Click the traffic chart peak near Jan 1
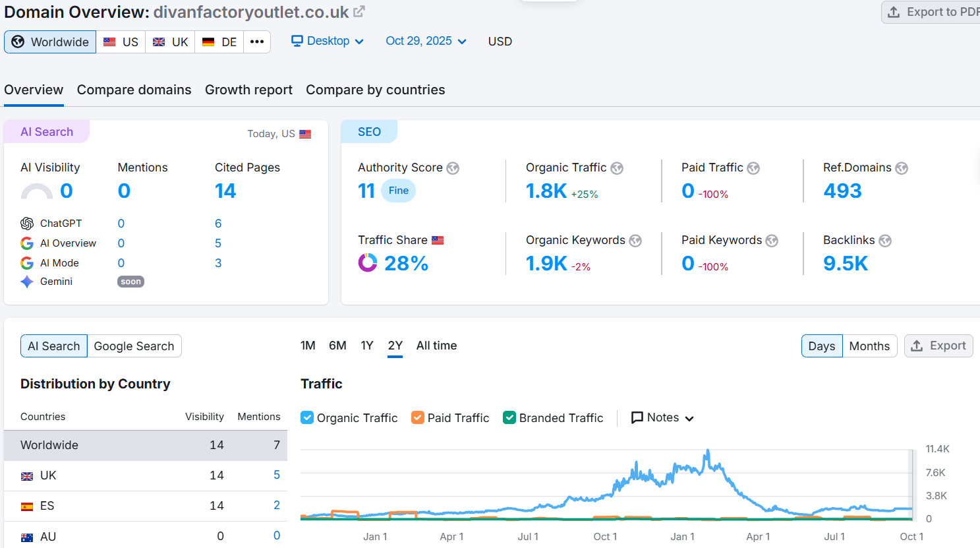This screenshot has width=980, height=548. (x=708, y=452)
